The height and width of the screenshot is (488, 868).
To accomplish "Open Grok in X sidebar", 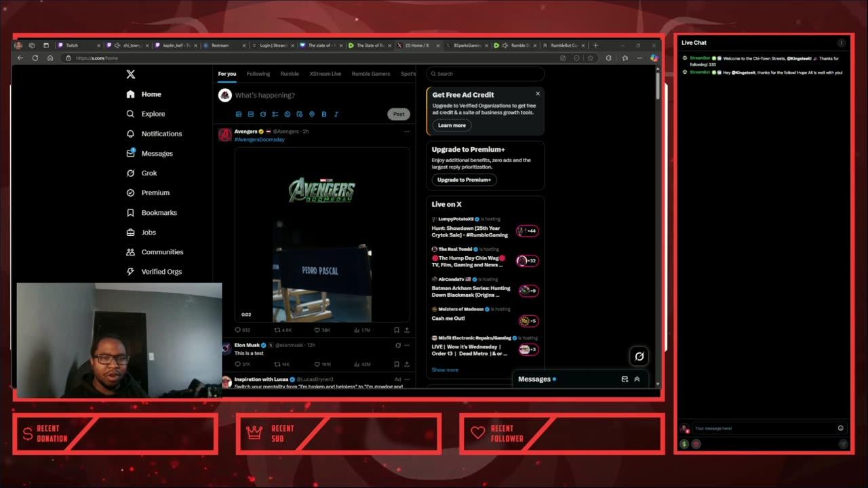I will tap(142, 173).
